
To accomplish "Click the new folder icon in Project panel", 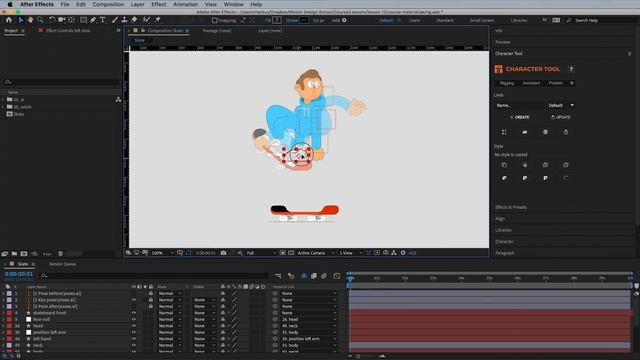I will [14, 253].
